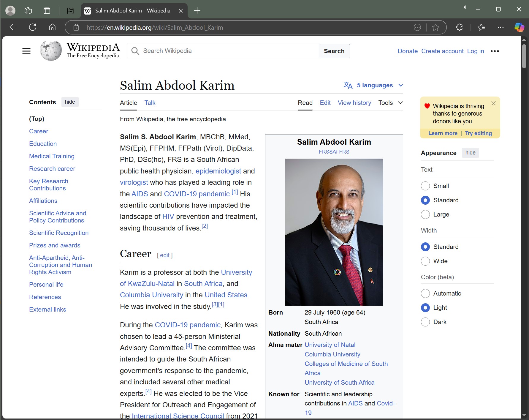Open the browser profile avatar
The height and width of the screenshot is (420, 529).
(x=10, y=11)
